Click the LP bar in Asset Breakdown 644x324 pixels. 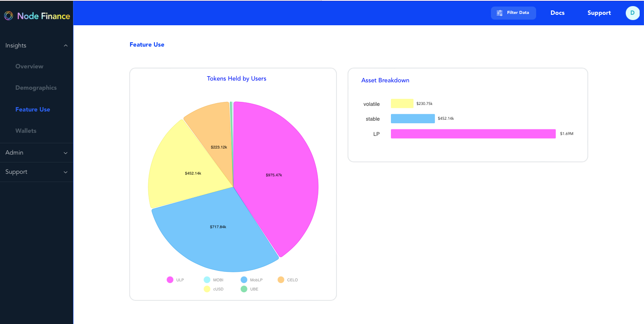[473, 134]
